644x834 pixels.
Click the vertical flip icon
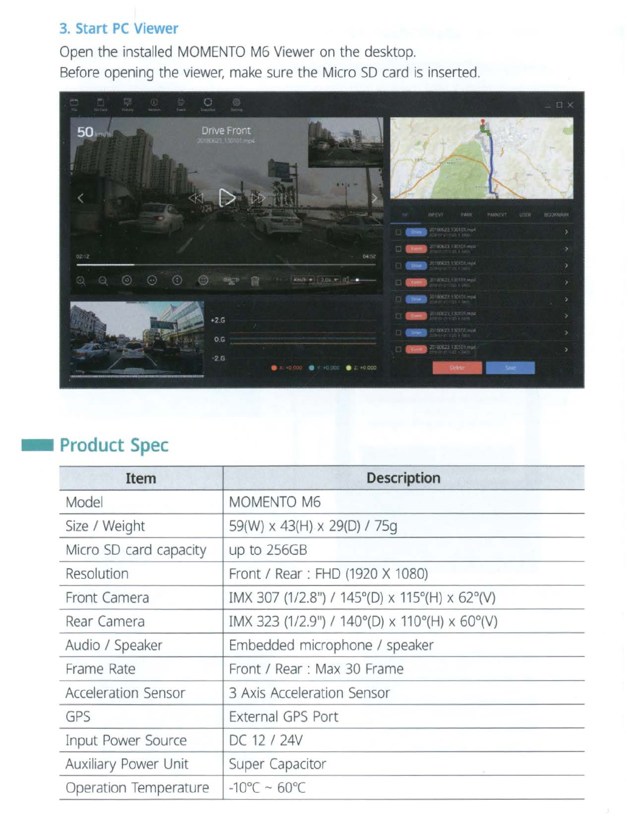click(x=177, y=280)
